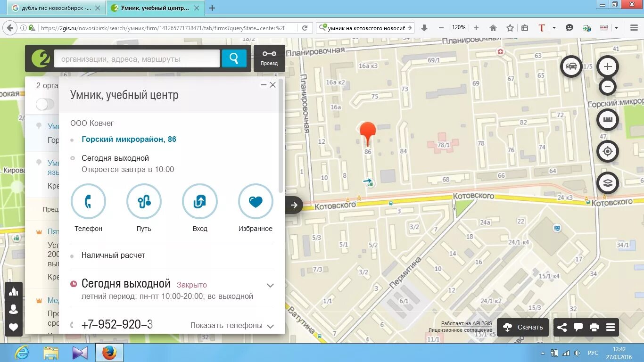
Task: Open File Explorer from taskbar
Action: point(51,353)
